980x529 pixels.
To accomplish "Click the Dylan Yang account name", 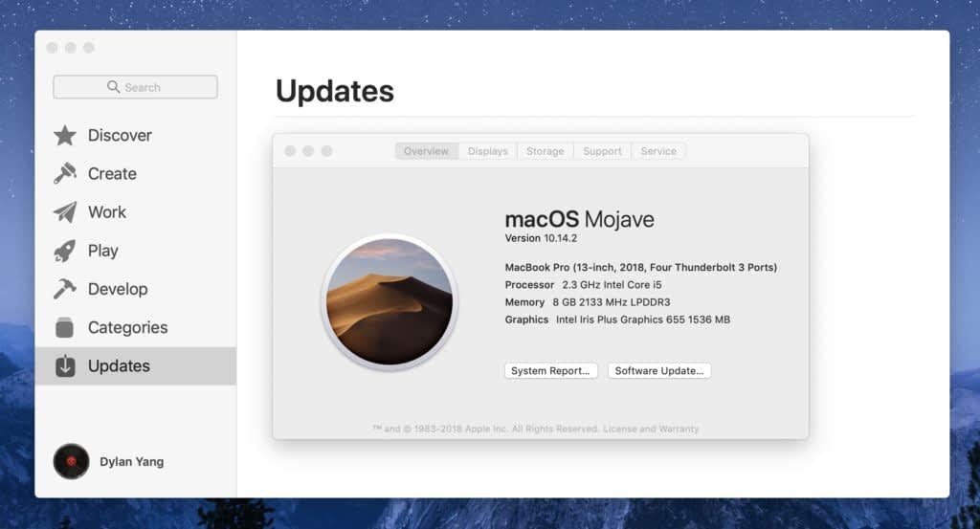I will [x=132, y=461].
